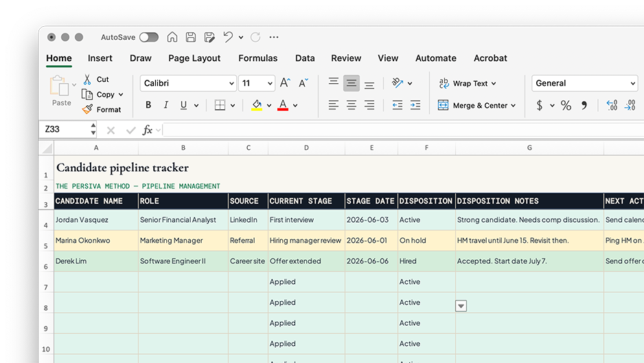
Task: Click Align Left icon
Action: [334, 105]
